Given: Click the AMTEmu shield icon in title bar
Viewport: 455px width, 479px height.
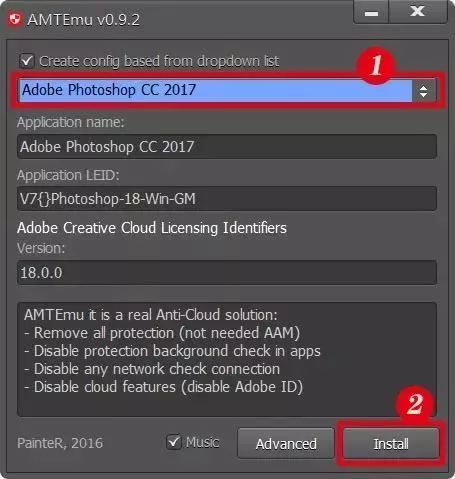Looking at the screenshot, I should [x=14, y=19].
